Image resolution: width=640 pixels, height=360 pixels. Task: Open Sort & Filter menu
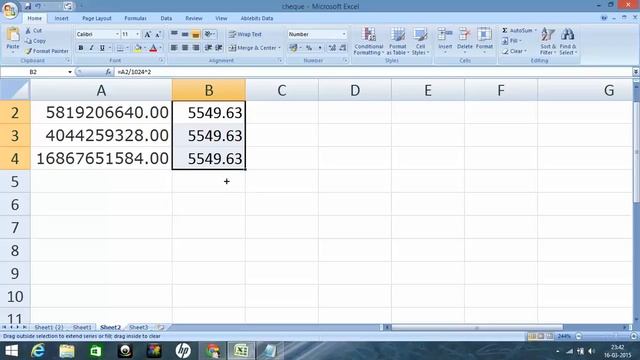click(x=548, y=41)
